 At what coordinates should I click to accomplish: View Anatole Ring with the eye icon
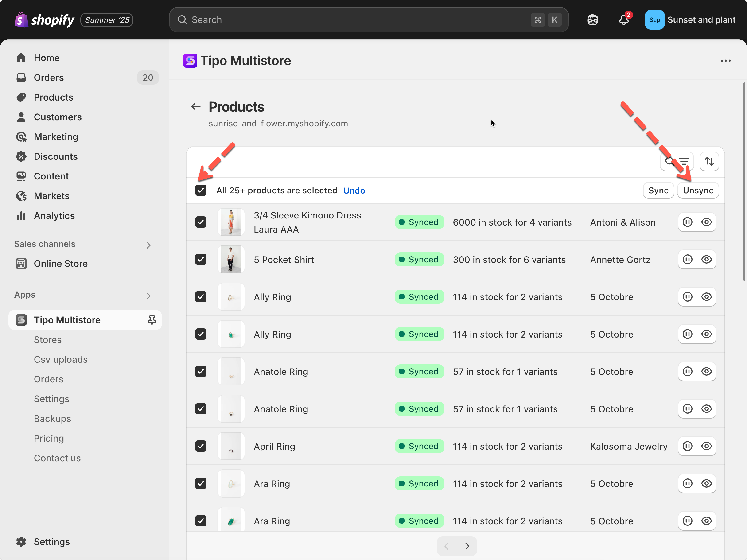[x=706, y=372]
